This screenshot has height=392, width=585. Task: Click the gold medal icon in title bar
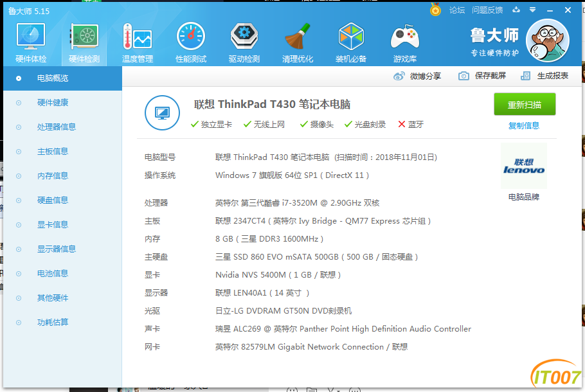tap(435, 10)
